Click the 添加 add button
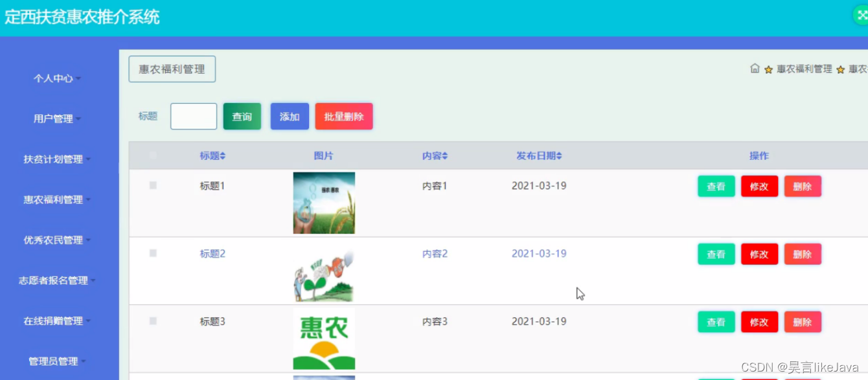 (290, 117)
